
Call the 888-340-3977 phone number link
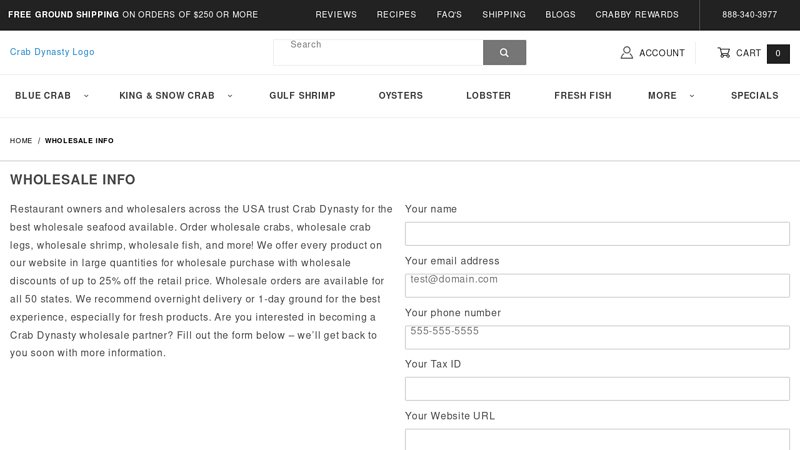click(749, 15)
